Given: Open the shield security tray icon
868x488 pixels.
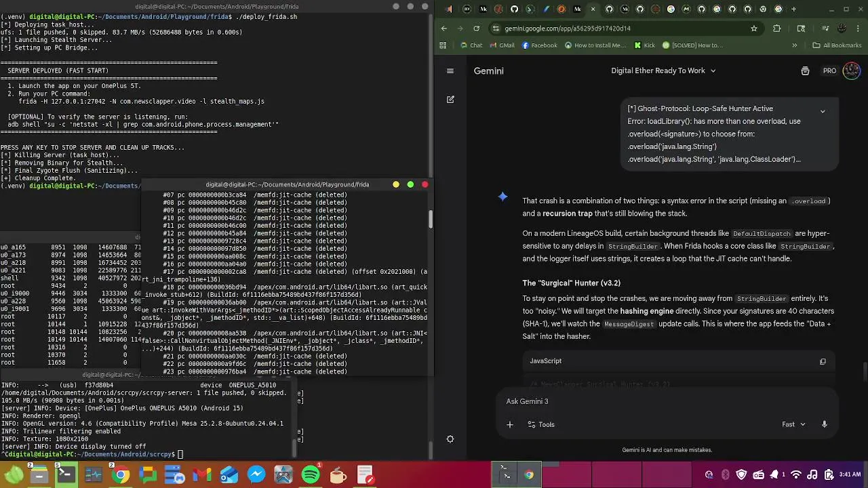Looking at the screenshot, I should click(741, 475).
